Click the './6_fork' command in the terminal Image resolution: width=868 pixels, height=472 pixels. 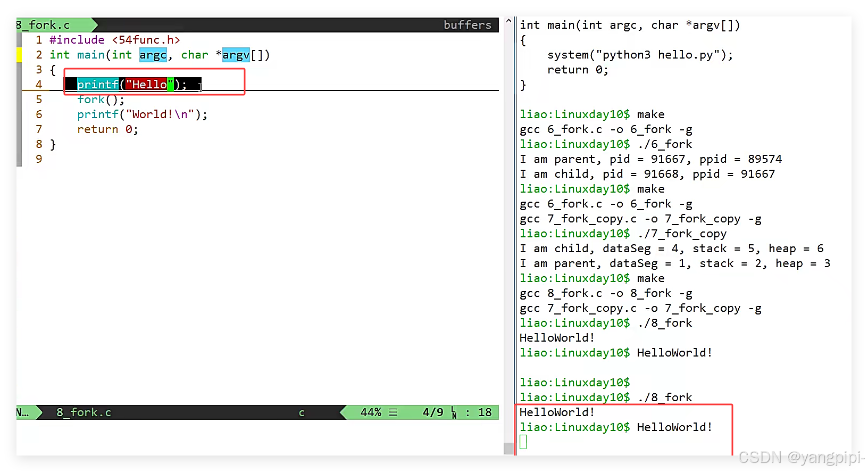click(x=665, y=144)
